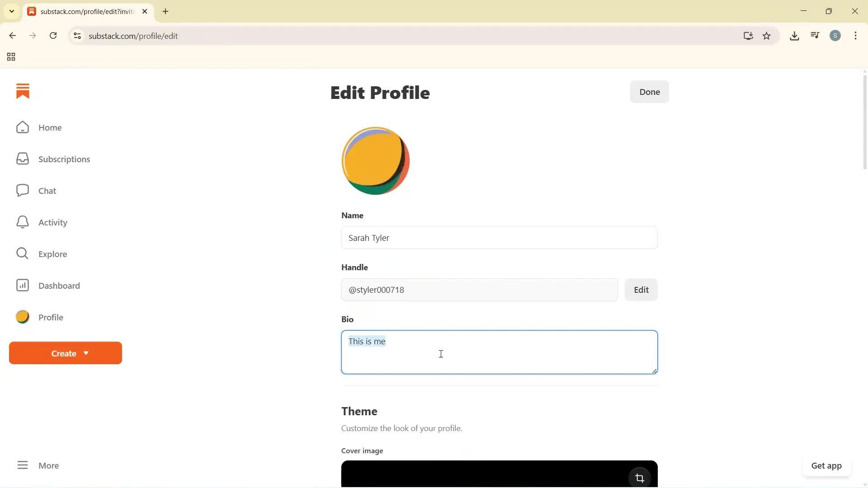This screenshot has width=868, height=488.
Task: Open the Chat icon
Action: (x=23, y=190)
